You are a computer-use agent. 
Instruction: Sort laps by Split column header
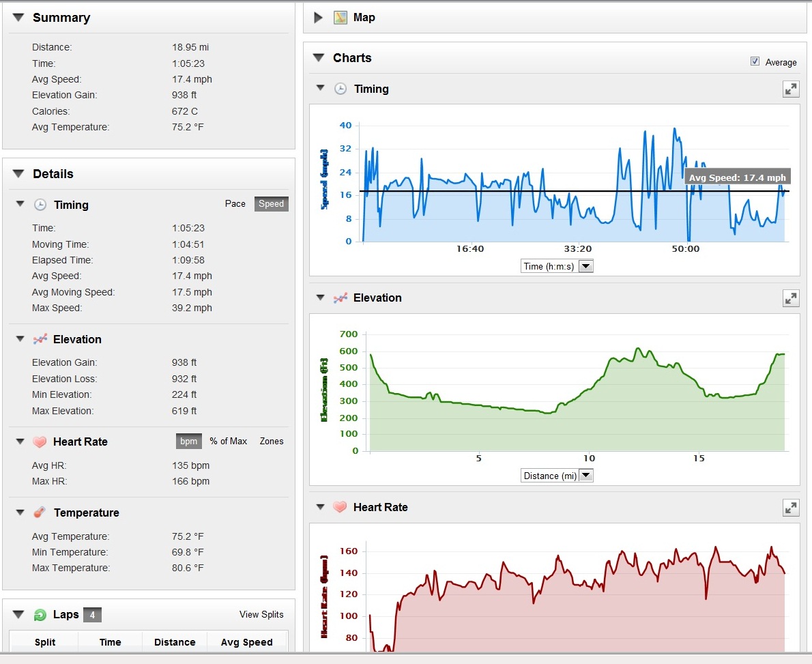click(45, 642)
